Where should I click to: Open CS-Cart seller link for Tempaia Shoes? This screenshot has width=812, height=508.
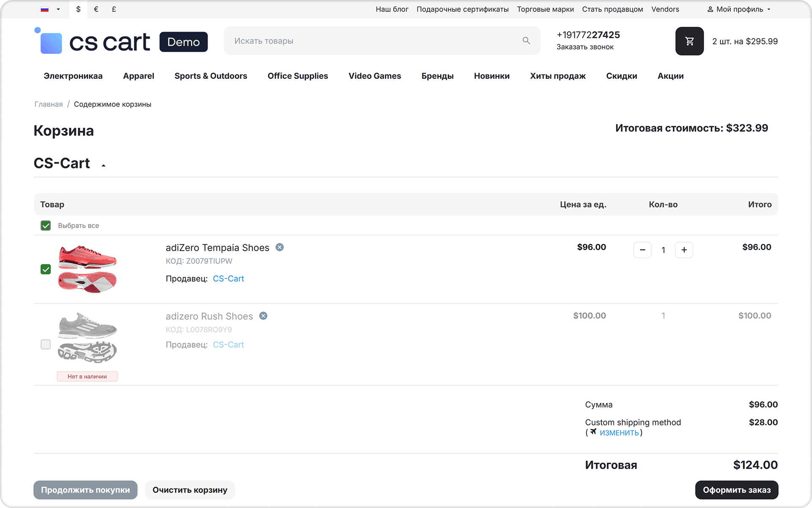pyautogui.click(x=228, y=279)
